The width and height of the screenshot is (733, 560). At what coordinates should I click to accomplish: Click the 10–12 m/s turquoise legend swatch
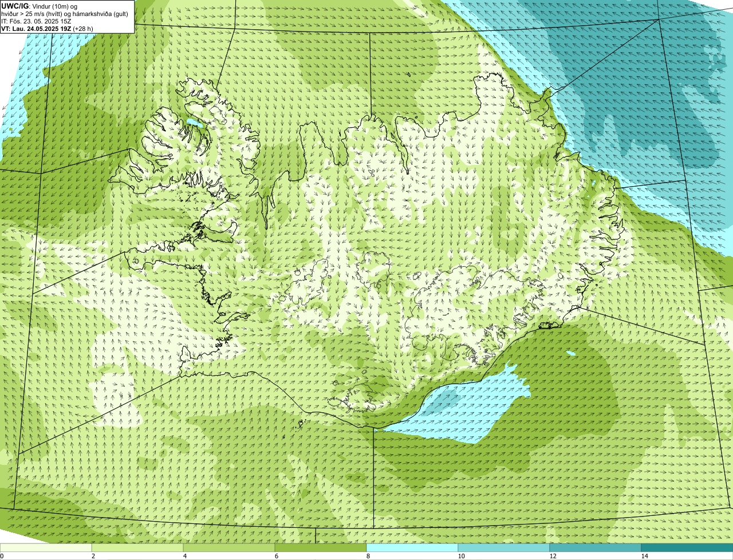click(504, 548)
